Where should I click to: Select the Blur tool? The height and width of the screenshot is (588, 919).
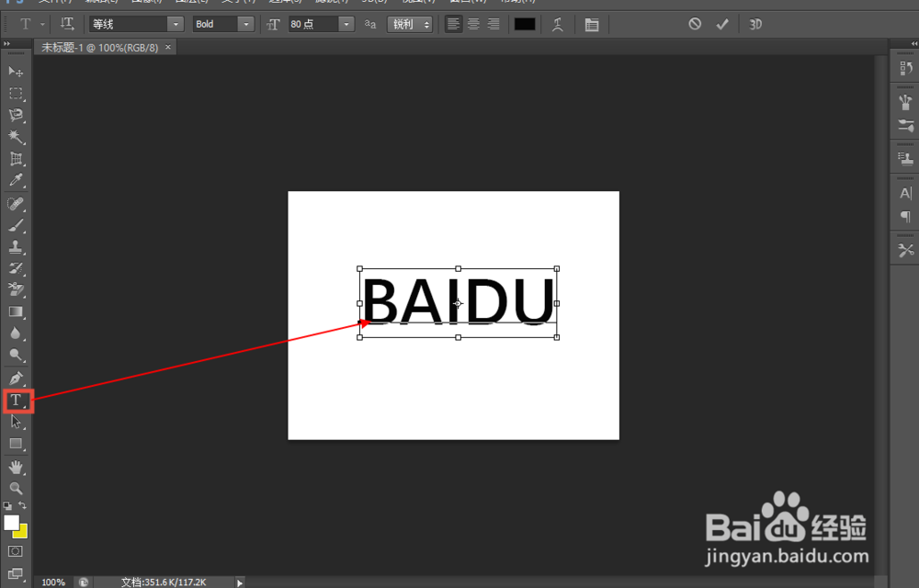(16, 334)
